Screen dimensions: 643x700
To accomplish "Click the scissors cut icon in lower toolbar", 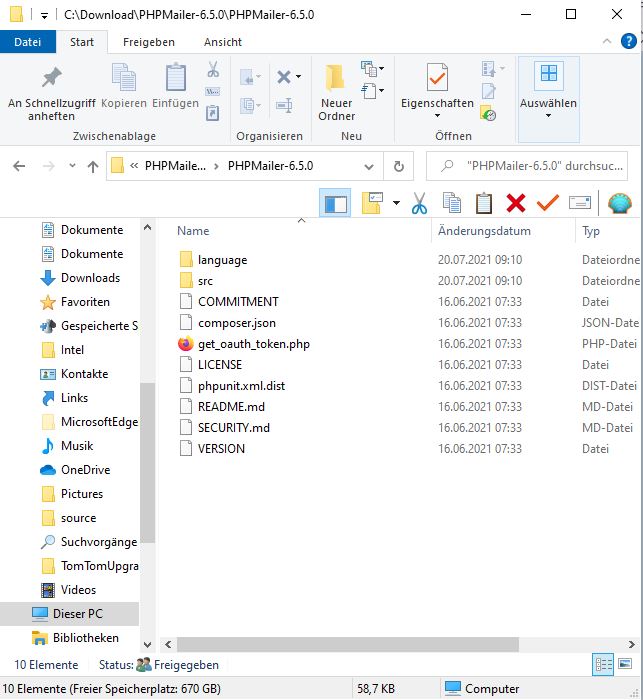I will tap(419, 203).
